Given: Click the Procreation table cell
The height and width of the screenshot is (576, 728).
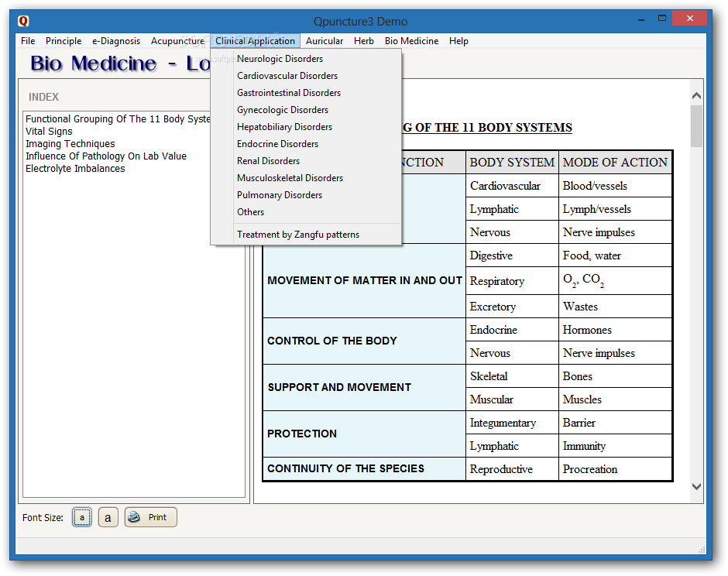Looking at the screenshot, I should (x=615, y=469).
